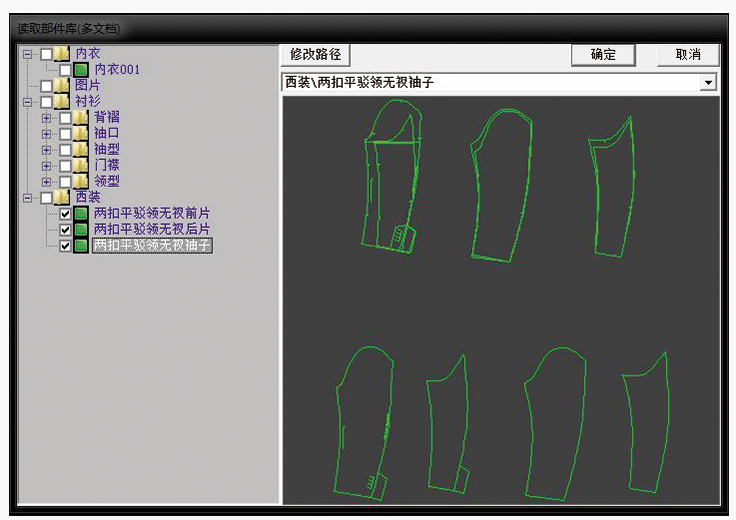Image resolution: width=736 pixels, height=520 pixels.
Task: Expand the 领型 tree node
Action: click(46, 182)
